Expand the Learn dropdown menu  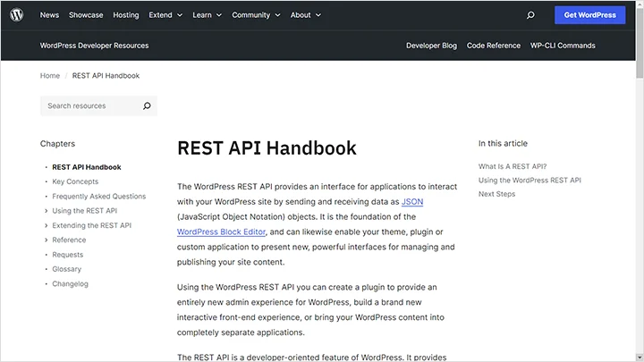point(207,15)
